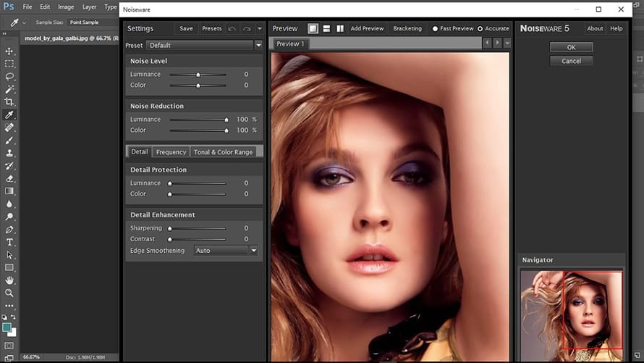Switch to vertical split preview layout
Screen dimensions: 644x363
pyautogui.click(x=339, y=29)
